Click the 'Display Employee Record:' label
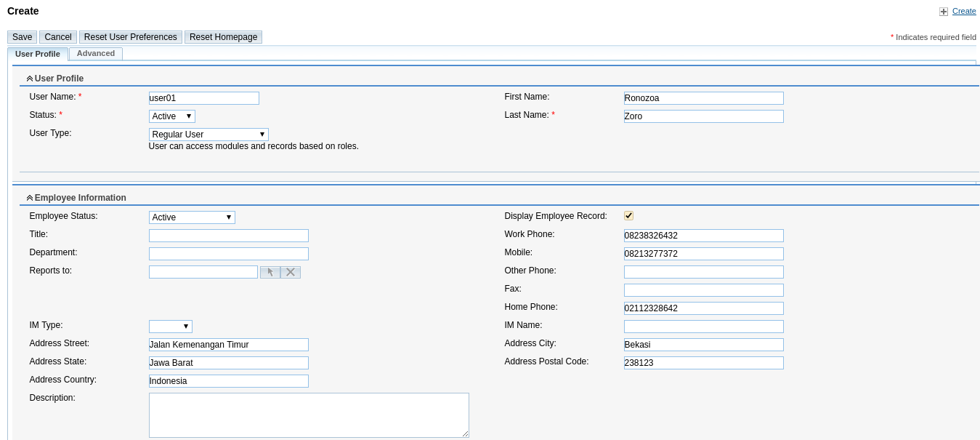 click(x=556, y=216)
